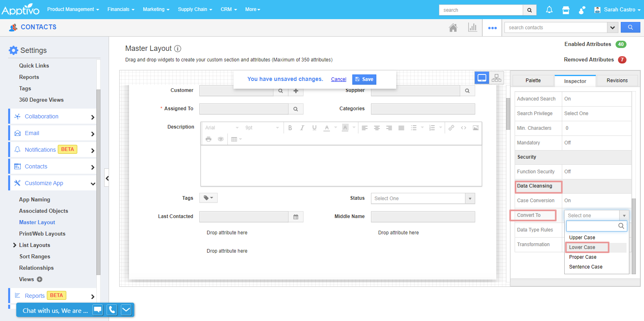Add a view with plus icon
The width and height of the screenshot is (644, 321).
point(39,279)
